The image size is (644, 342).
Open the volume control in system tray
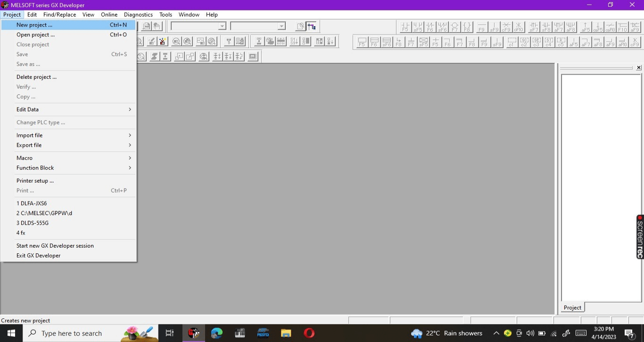(x=530, y=333)
